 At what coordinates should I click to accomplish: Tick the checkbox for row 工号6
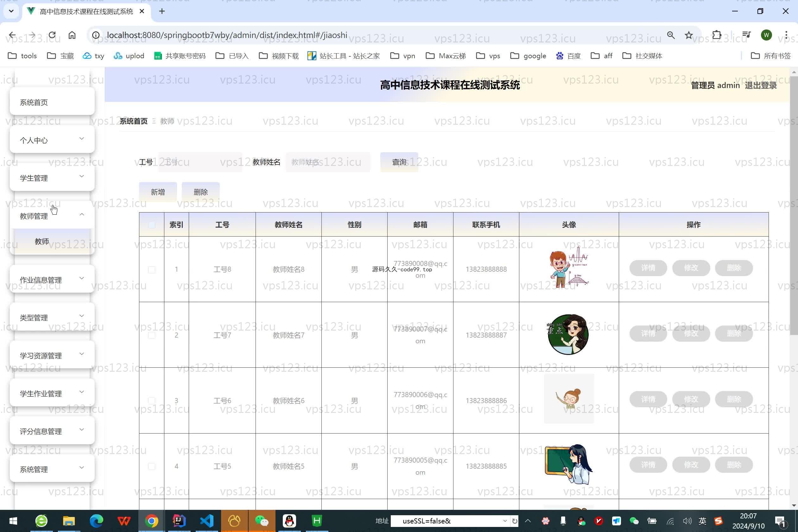[x=152, y=401]
